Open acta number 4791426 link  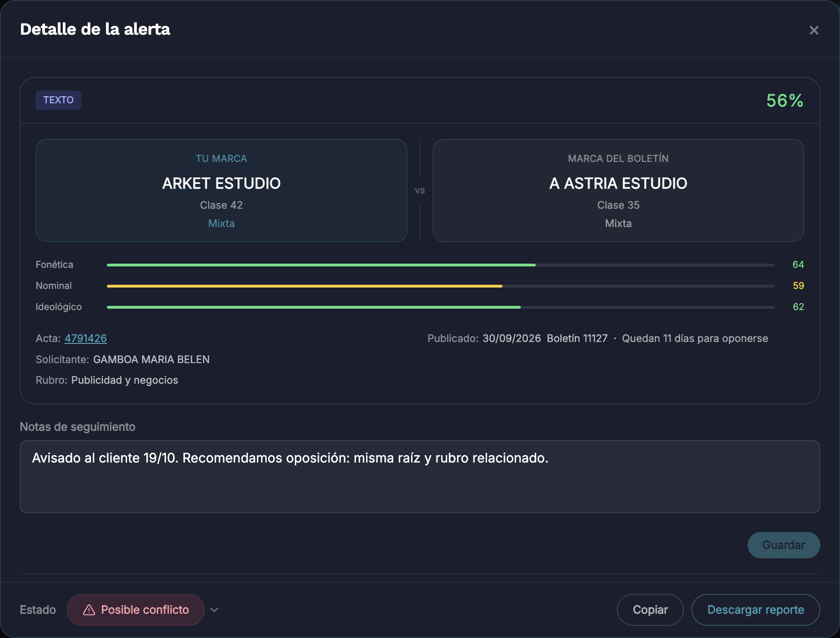(x=86, y=338)
